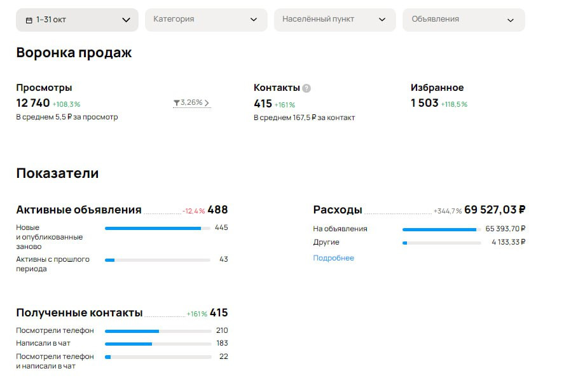578x392 pixels.
Task: Click the Активные объявления title
Action: 79,210
